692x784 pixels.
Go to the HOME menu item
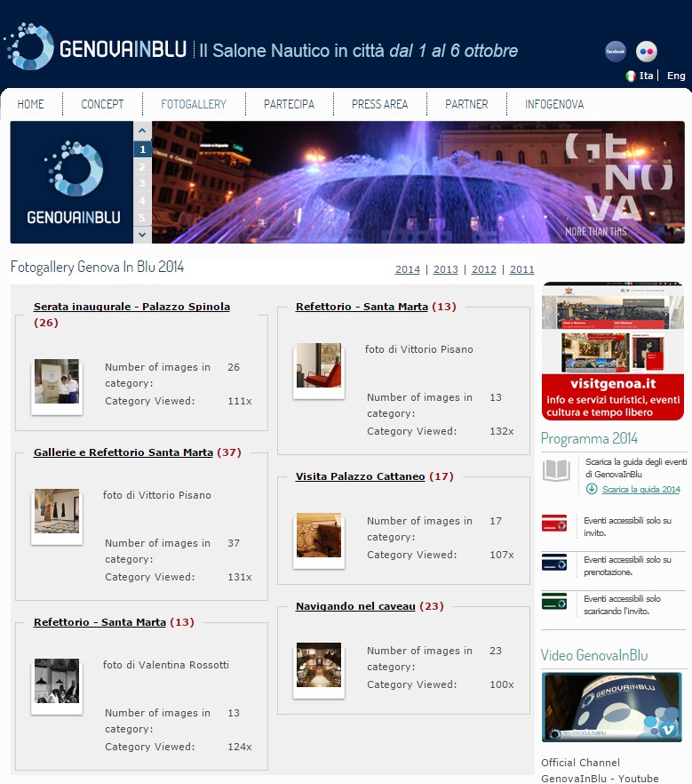click(30, 104)
